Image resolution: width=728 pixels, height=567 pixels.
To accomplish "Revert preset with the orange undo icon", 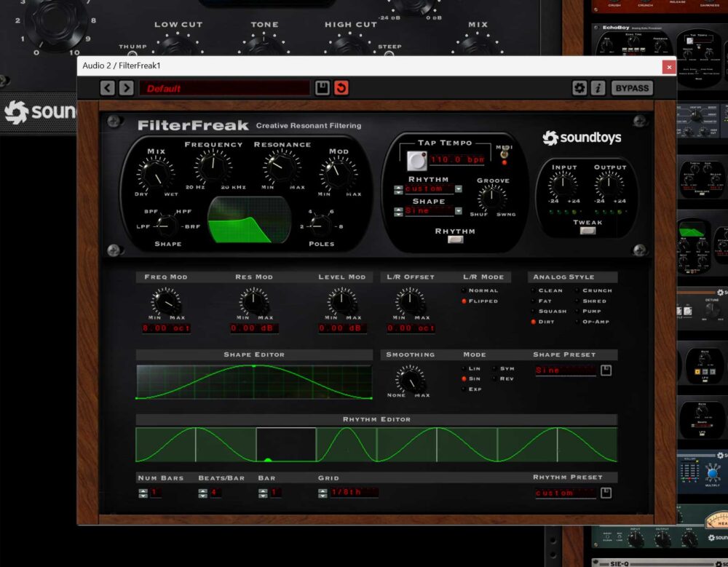I will [x=341, y=88].
